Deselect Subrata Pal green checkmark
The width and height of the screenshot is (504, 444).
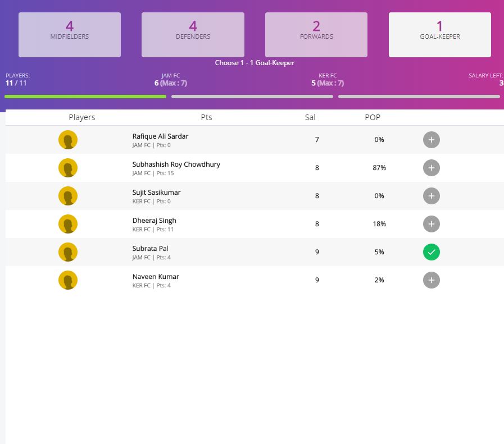point(431,252)
